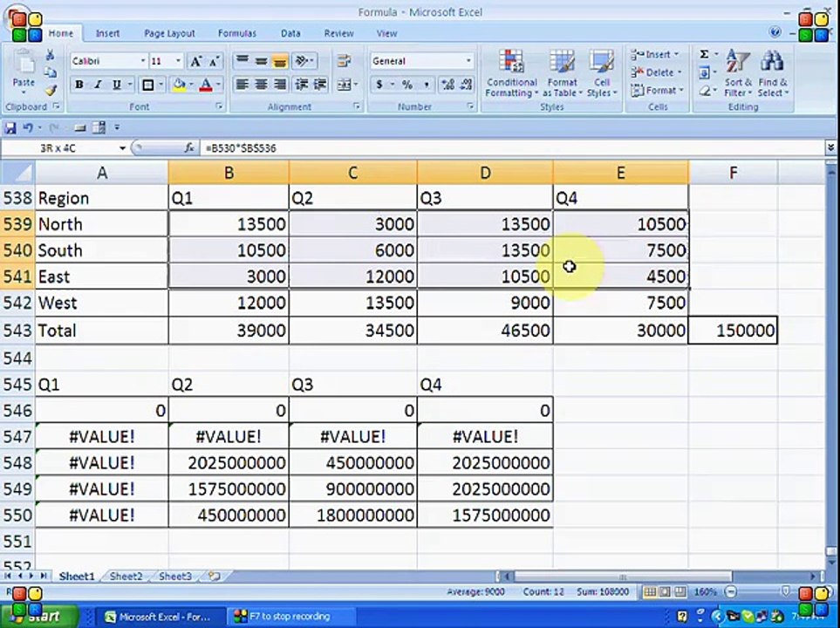Click the zoom slider in status bar
The image size is (840, 628).
coord(784,591)
